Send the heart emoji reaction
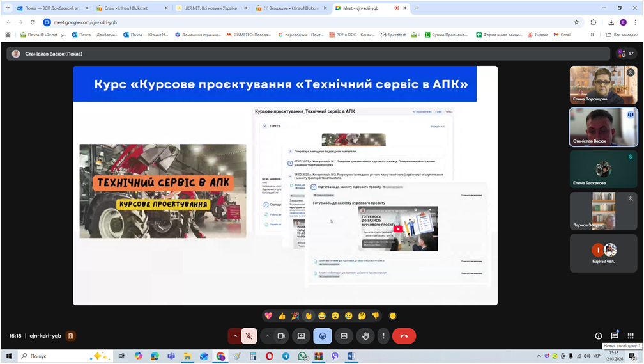The image size is (644, 364). (x=268, y=316)
